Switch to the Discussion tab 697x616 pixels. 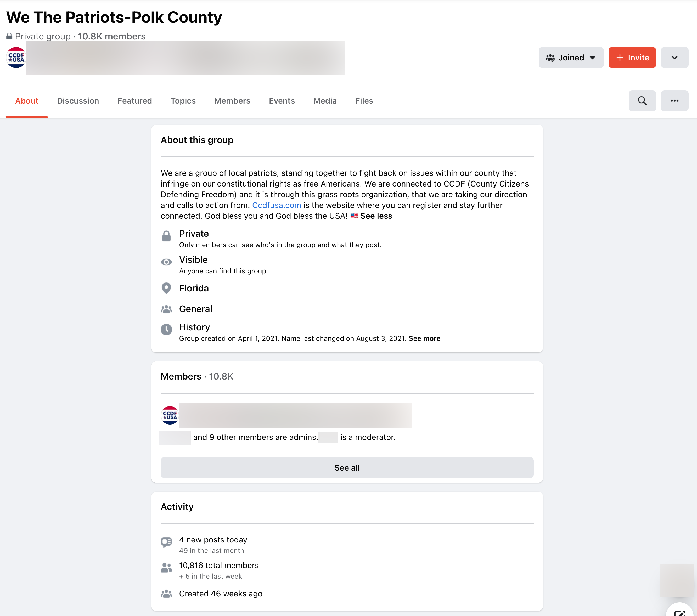78,101
